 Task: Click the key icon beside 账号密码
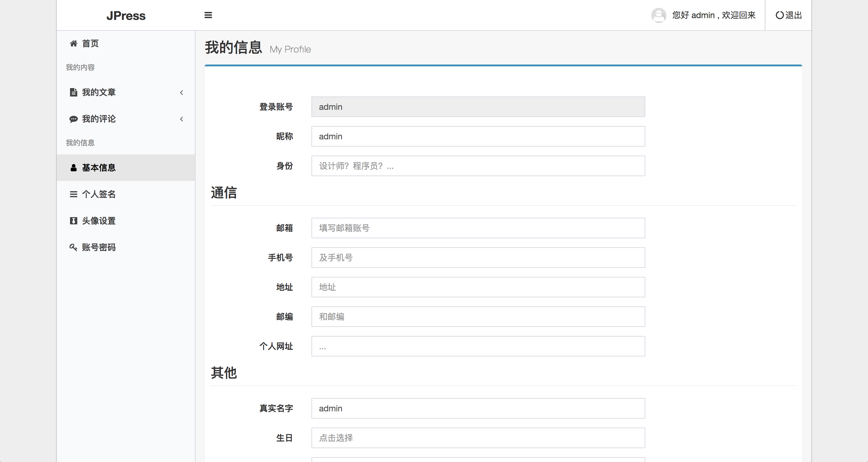click(x=73, y=248)
